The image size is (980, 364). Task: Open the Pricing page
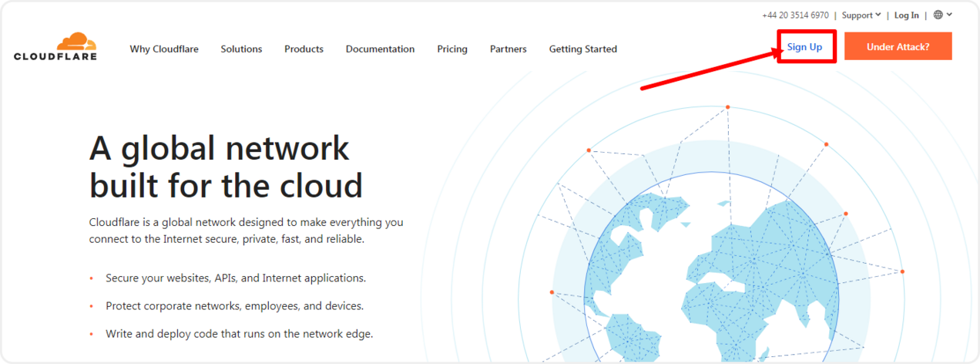point(452,49)
